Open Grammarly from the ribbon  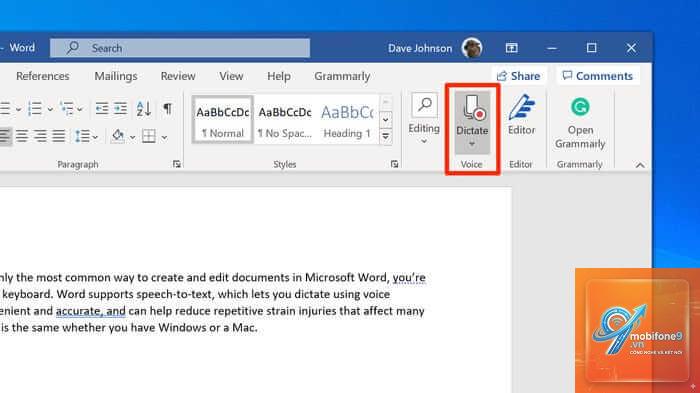[x=580, y=123]
